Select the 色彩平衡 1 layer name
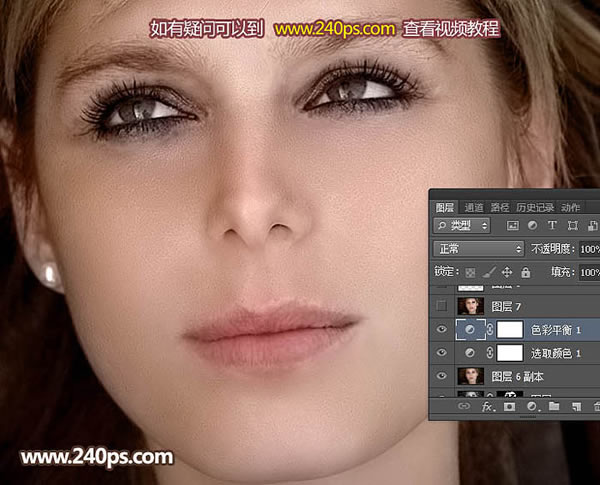 [556, 330]
